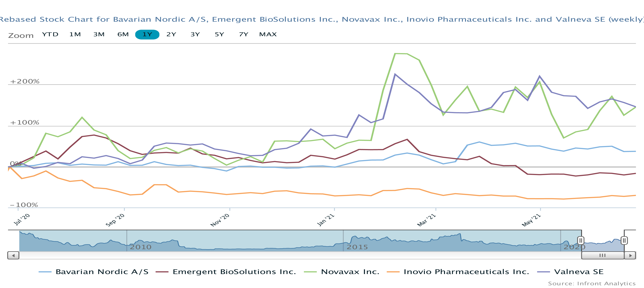Set zoom to 1M

(x=75, y=34)
